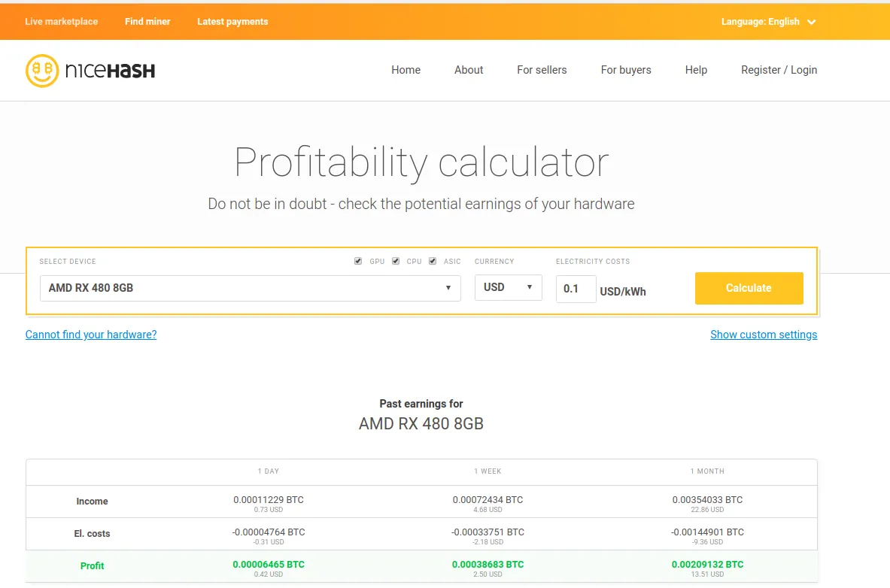Click income value 0.00354033 BTC
Image resolution: width=890 pixels, height=588 pixels.
(x=707, y=500)
